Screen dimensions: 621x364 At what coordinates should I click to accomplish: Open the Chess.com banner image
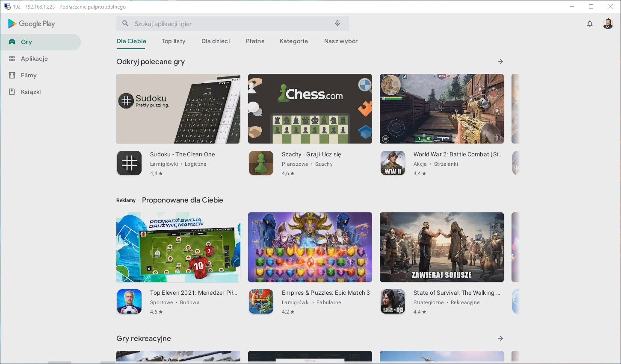pyautogui.click(x=310, y=109)
